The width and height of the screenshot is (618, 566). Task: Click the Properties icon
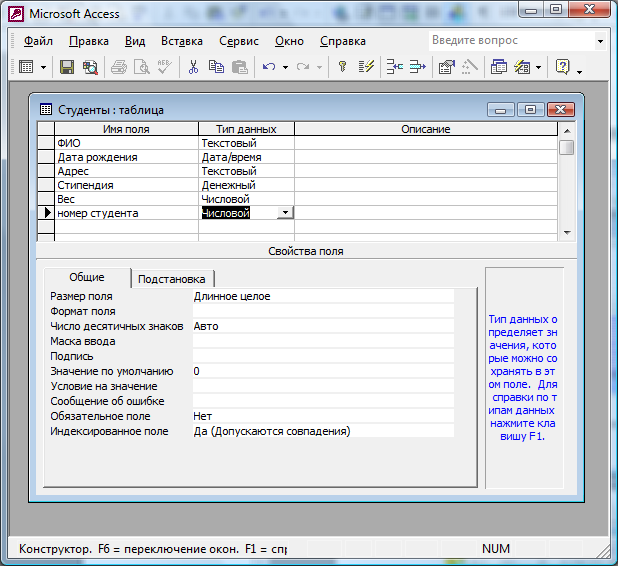(447, 67)
